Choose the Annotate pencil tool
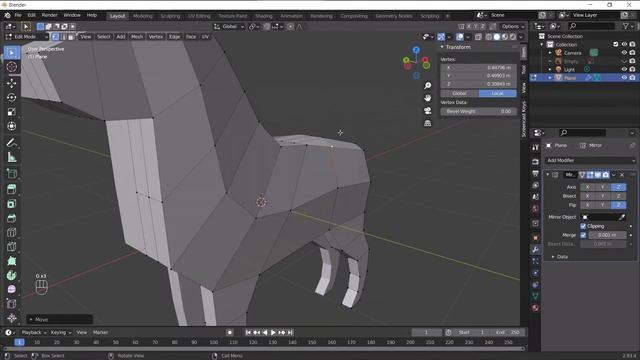This screenshot has width=640, height=360. [x=11, y=142]
